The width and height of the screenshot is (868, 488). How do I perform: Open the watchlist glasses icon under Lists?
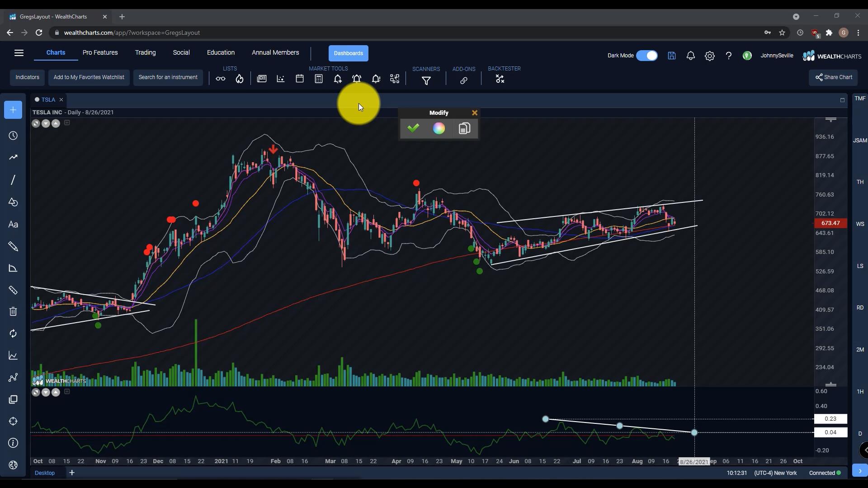221,79
